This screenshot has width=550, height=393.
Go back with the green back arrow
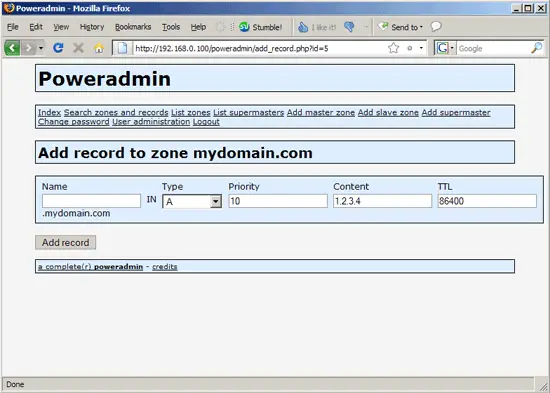tap(12, 48)
